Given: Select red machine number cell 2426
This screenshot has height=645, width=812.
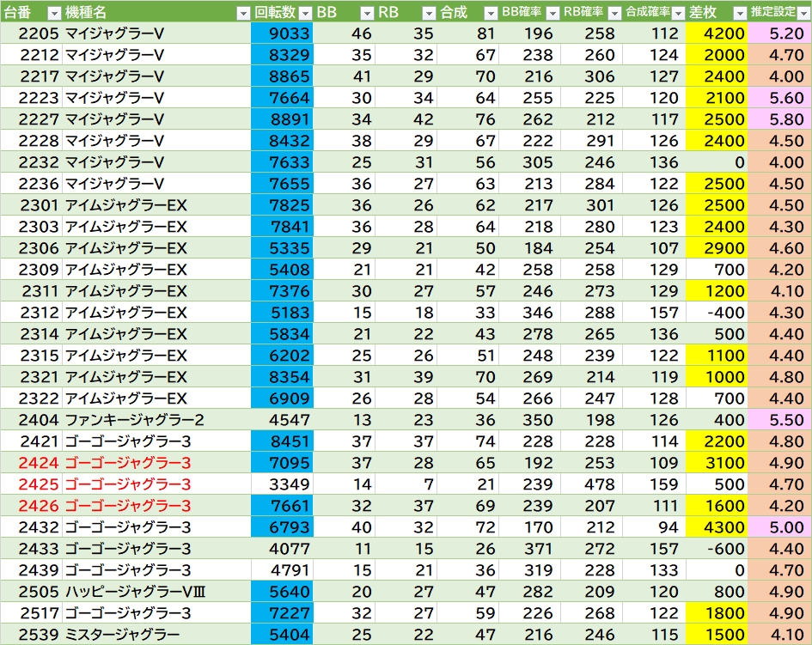Looking at the screenshot, I should [32, 506].
